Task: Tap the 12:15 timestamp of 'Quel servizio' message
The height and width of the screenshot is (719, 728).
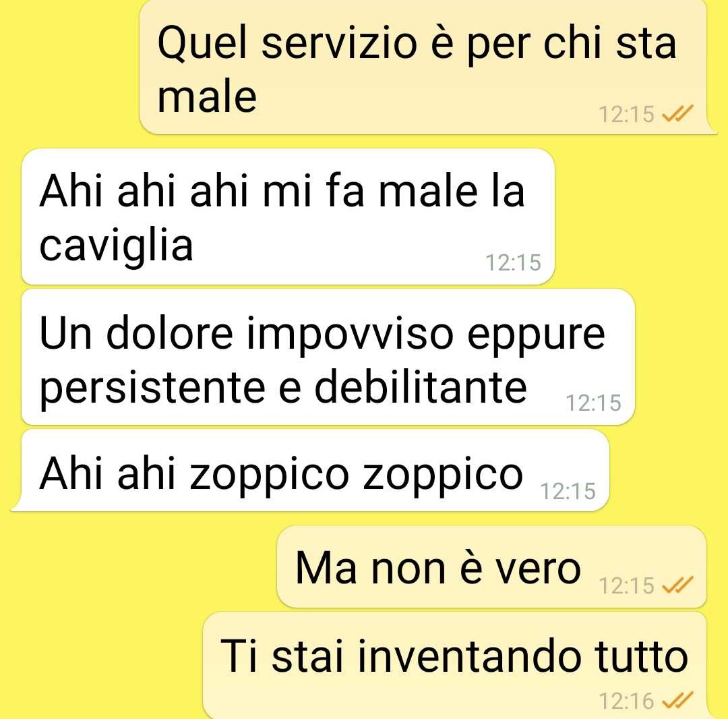Action: click(626, 114)
